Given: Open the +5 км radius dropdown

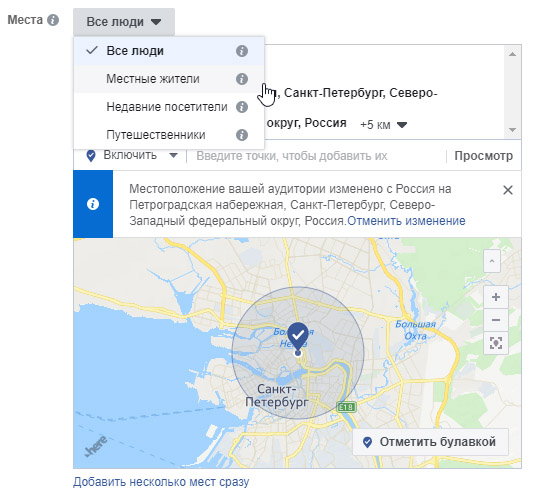Looking at the screenshot, I should point(384,125).
